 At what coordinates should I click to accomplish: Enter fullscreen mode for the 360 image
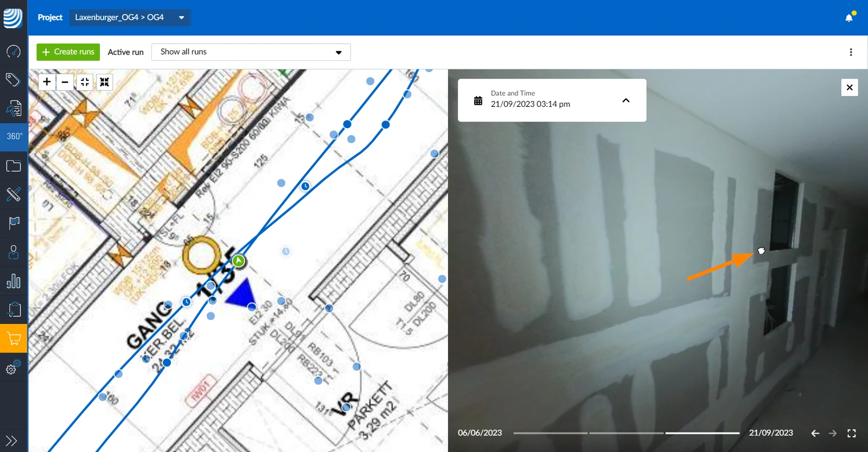(x=852, y=433)
